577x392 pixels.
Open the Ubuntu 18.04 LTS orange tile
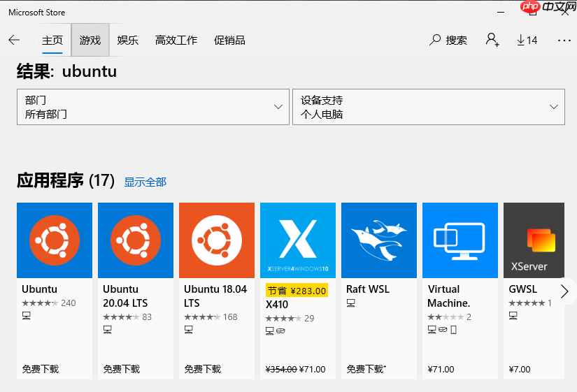pyautogui.click(x=217, y=240)
